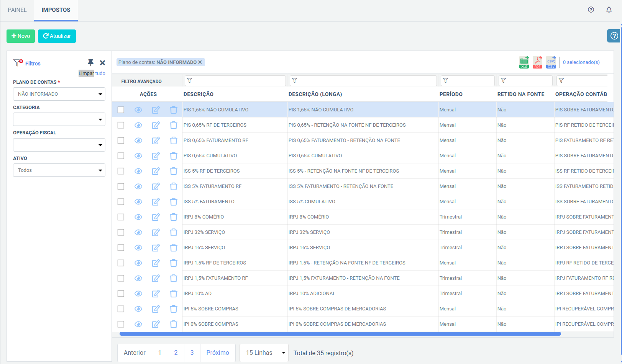Delete PIS 0,65% CUMULATIVO row

pyautogui.click(x=174, y=156)
